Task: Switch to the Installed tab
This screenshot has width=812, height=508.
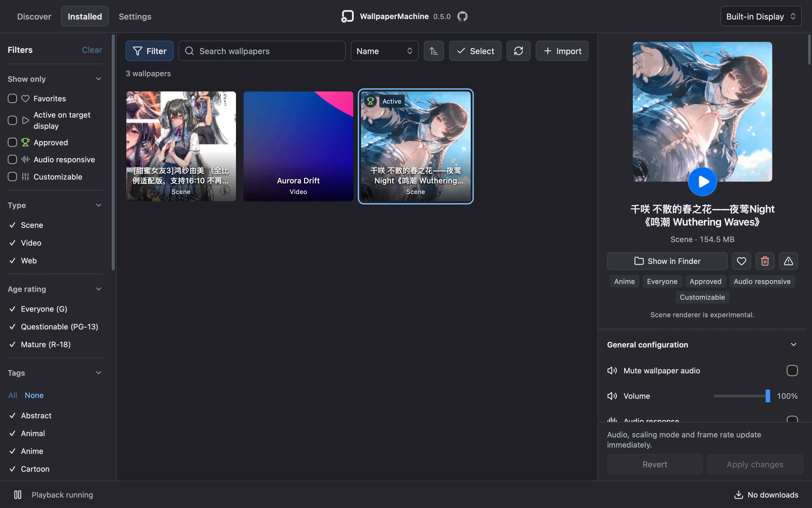Action: [x=85, y=16]
